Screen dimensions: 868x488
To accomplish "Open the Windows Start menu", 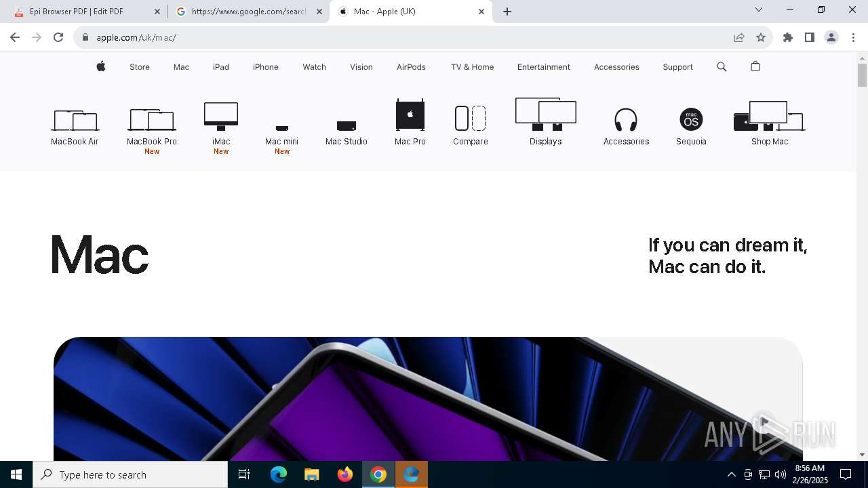I will point(16,474).
